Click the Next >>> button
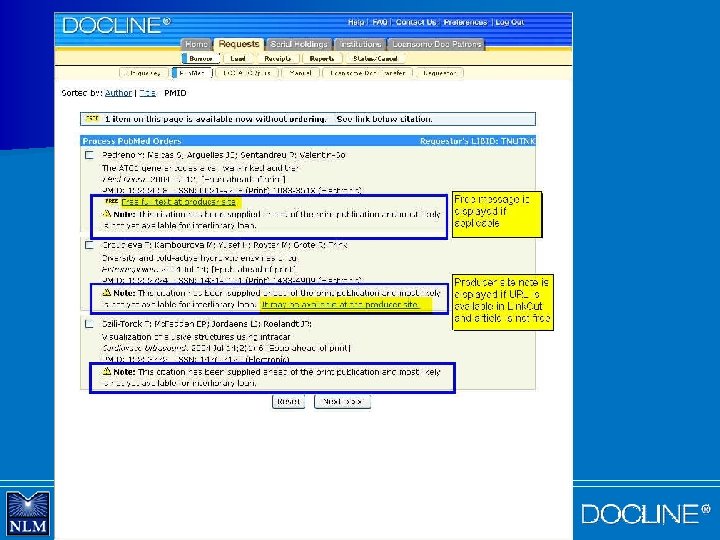 (x=342, y=401)
